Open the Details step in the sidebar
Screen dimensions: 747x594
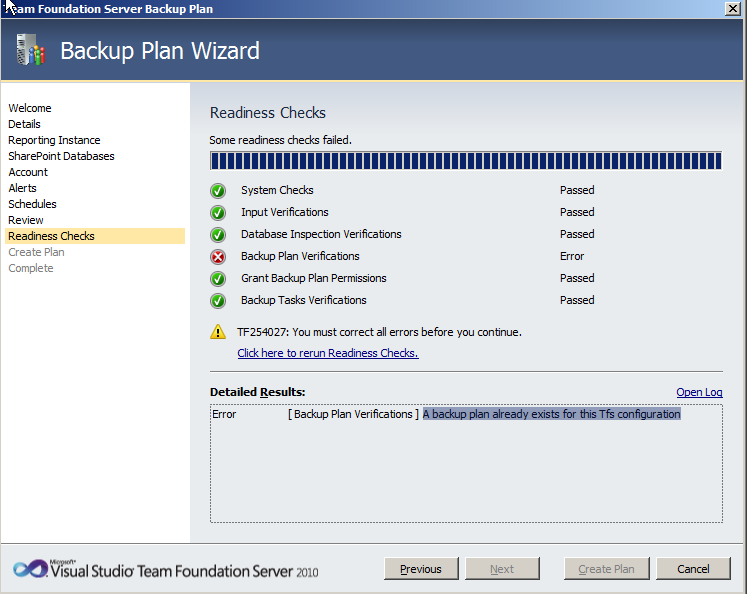tap(25, 124)
